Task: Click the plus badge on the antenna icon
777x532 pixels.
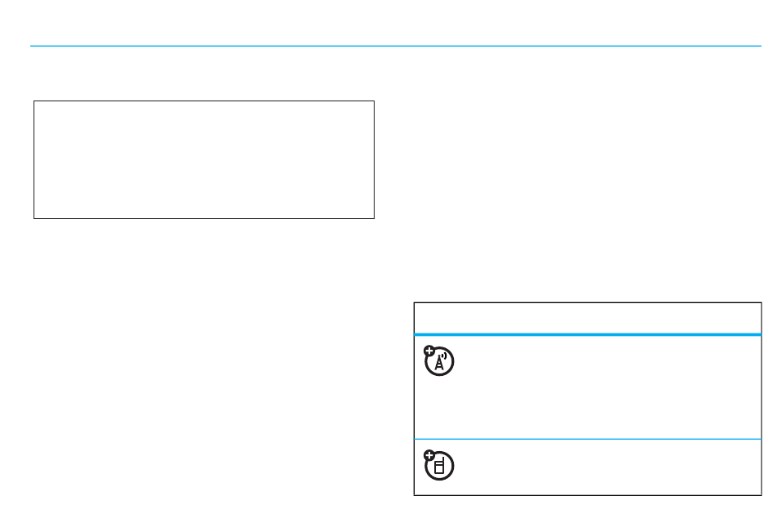Action: tap(429, 351)
